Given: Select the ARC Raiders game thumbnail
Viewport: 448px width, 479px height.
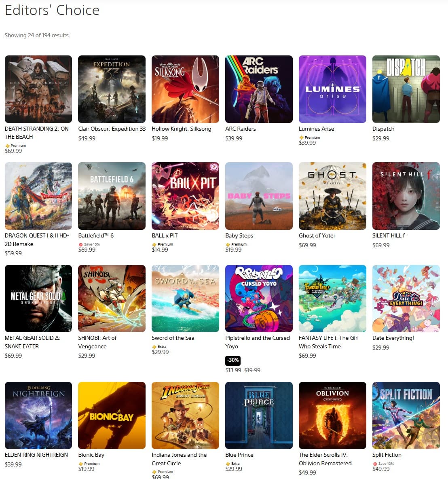Looking at the screenshot, I should 259,89.
